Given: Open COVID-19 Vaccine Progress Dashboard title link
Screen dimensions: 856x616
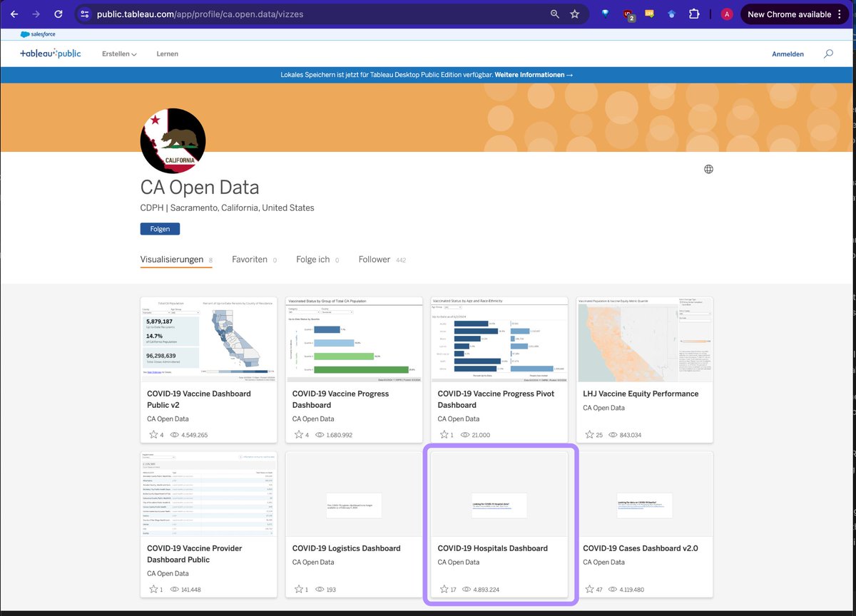Looking at the screenshot, I should 340,399.
